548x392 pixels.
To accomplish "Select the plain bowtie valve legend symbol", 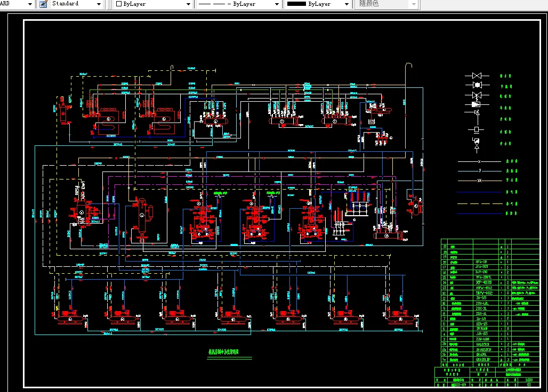I will (x=477, y=76).
